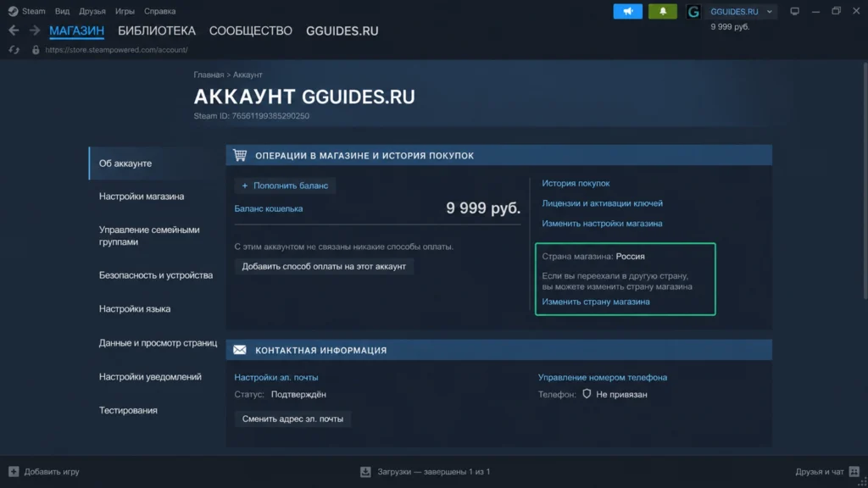
Task: Open the Steam menu
Action: point(34,11)
